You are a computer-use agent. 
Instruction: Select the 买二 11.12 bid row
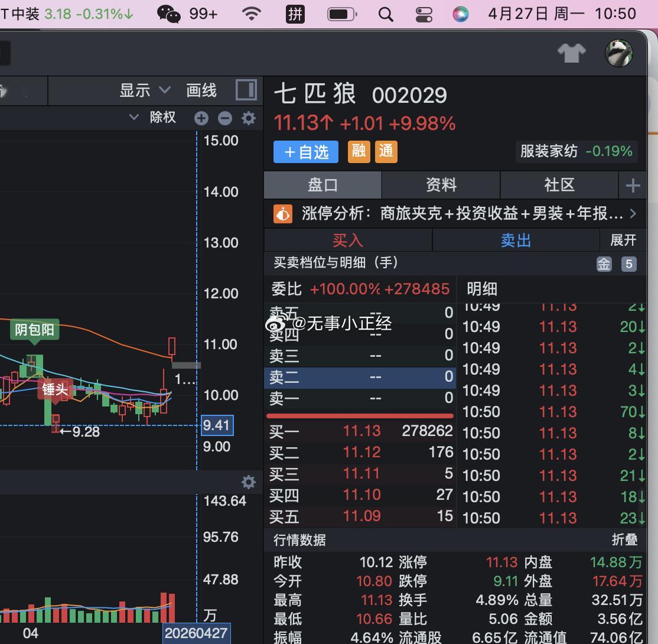pos(360,453)
